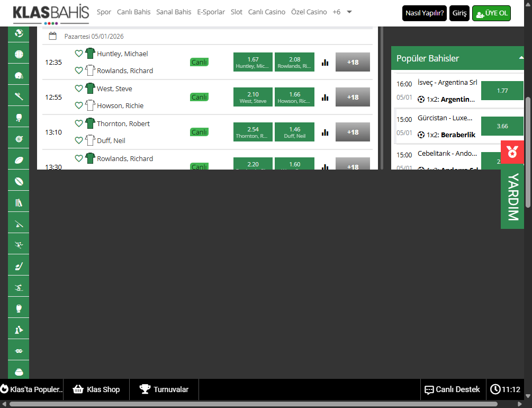Open the football (soccer ball) sport icon

[19, 33]
